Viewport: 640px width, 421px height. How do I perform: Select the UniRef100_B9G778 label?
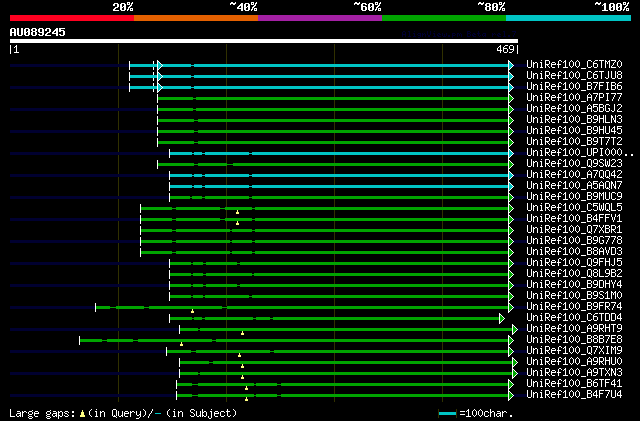[x=574, y=241]
